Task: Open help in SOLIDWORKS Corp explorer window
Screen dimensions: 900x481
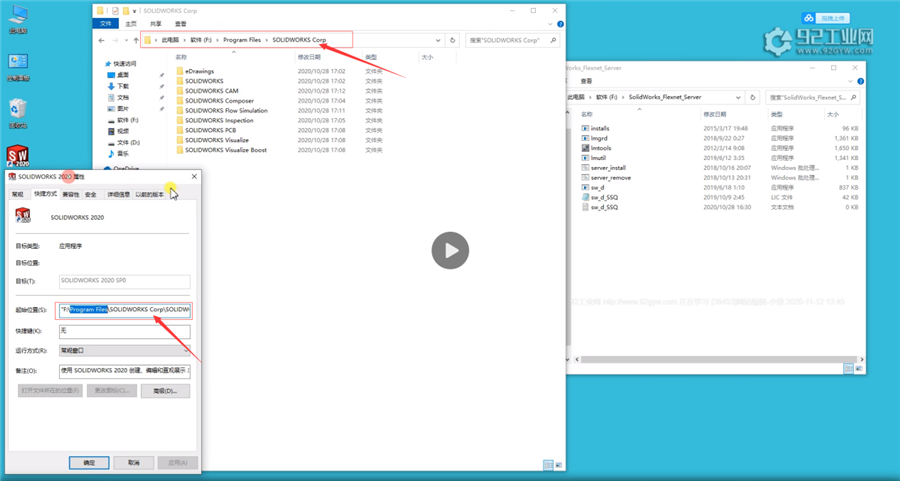Action: 560,24
